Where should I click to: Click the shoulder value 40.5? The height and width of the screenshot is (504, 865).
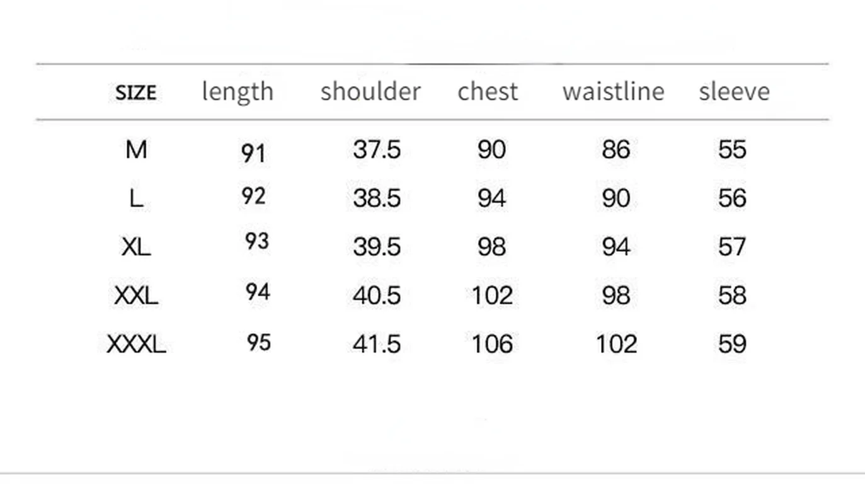pos(377,295)
